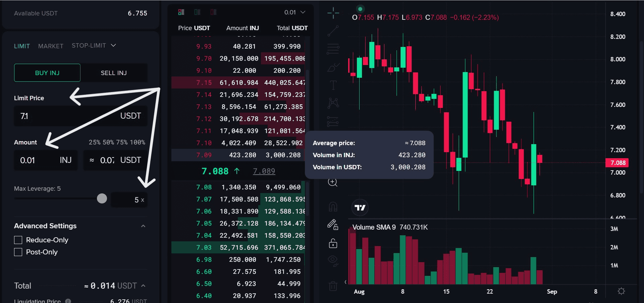The image size is (644, 303).
Task: Click the bid row priced 7.08
Action: tap(239, 187)
